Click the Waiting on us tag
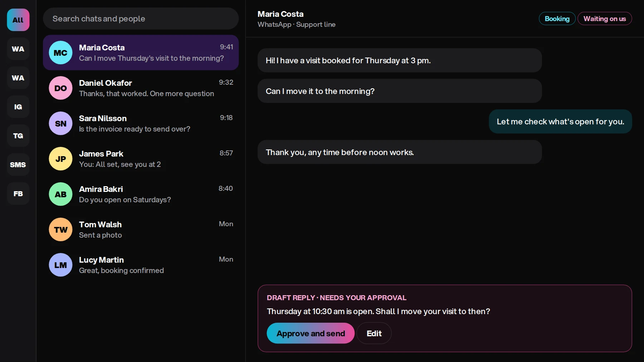The height and width of the screenshot is (362, 644). (x=605, y=19)
